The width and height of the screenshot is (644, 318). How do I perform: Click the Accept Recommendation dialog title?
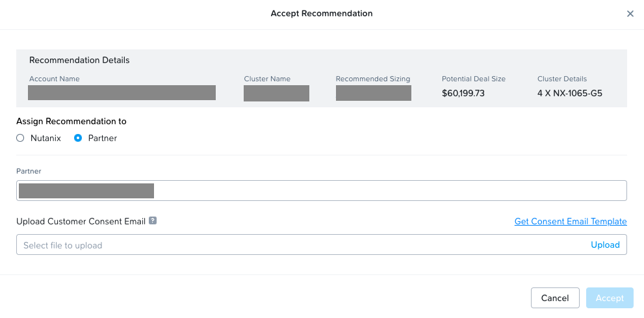coord(322,14)
